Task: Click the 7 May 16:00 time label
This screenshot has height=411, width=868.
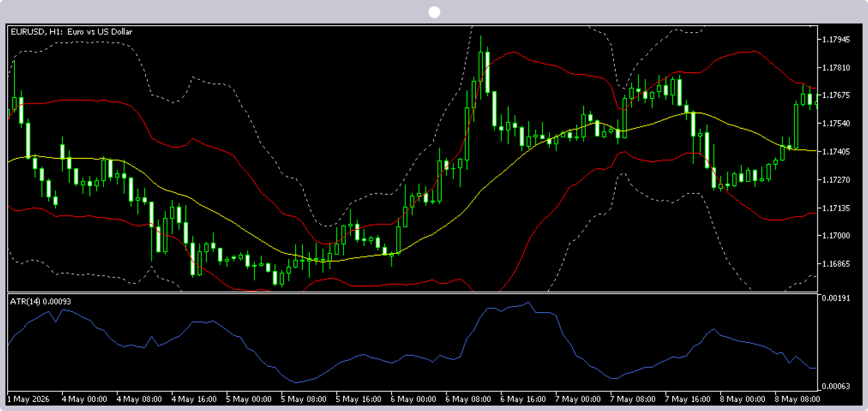Action: point(688,399)
